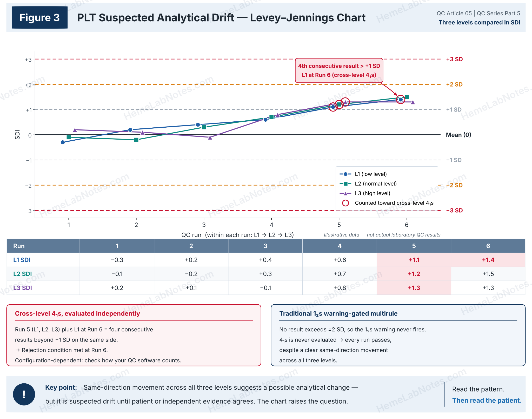Click the L3 SDI Run 3 cell −0.1
Image resolution: width=532 pixels, height=419 pixels.
pyautogui.click(x=265, y=288)
